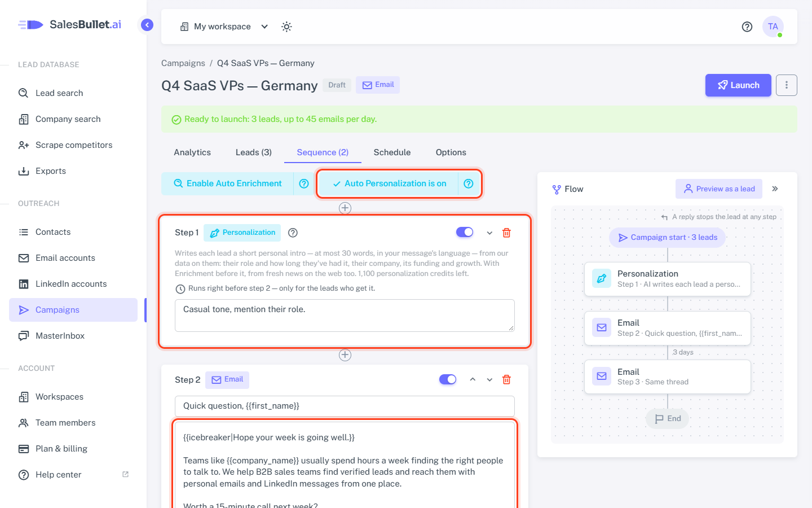Turn off Auto Personalization
The height and width of the screenshot is (508, 812).
coord(389,183)
